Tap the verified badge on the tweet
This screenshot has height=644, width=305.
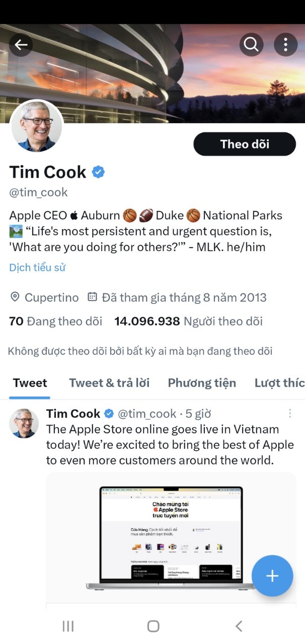point(109,414)
